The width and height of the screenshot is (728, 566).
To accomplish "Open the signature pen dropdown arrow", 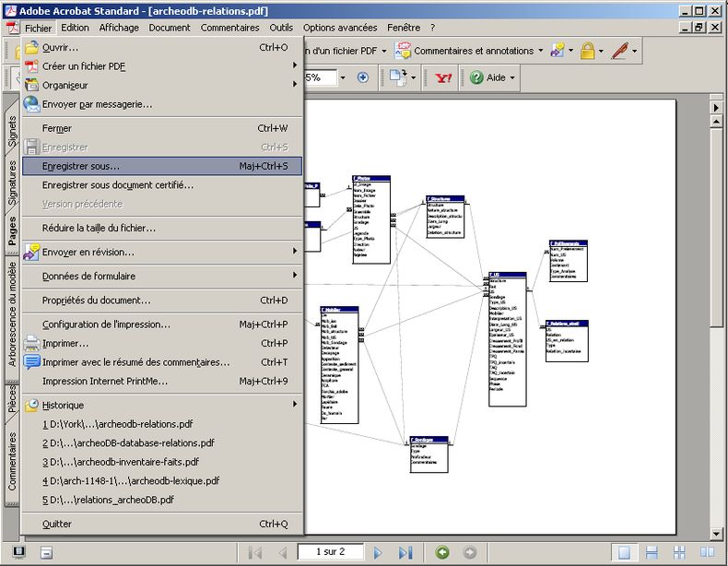I will (634, 51).
